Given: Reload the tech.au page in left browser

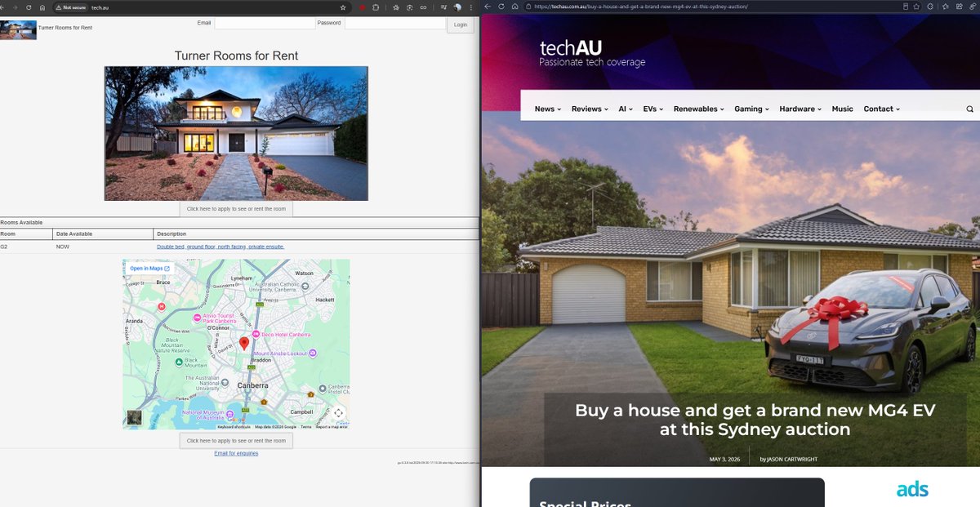Looking at the screenshot, I should click(x=28, y=7).
